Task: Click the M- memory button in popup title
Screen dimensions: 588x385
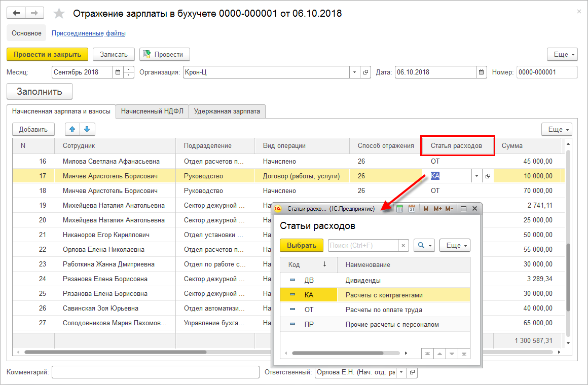Action: tap(449, 209)
